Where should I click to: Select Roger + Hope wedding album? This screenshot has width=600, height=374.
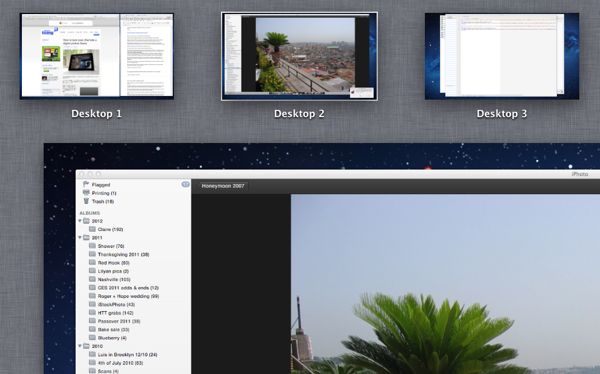[x=128, y=296]
